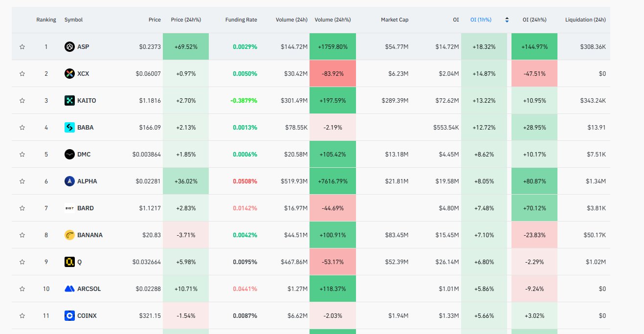Sort by the Market Cap column
644x334 pixels.
point(394,20)
